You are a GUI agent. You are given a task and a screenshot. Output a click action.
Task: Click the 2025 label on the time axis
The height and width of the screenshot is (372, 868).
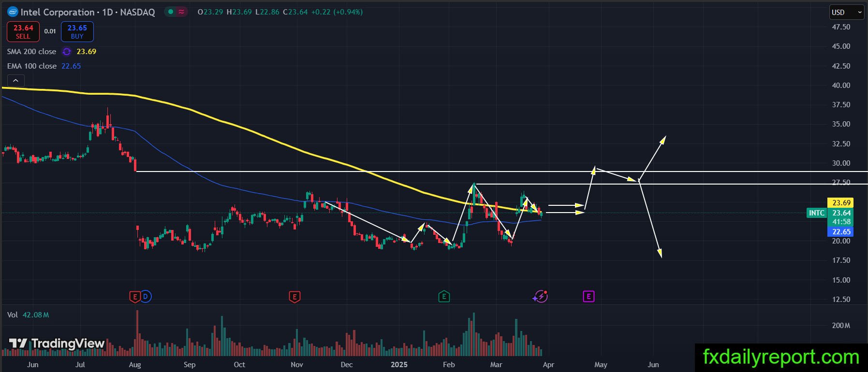(x=399, y=365)
